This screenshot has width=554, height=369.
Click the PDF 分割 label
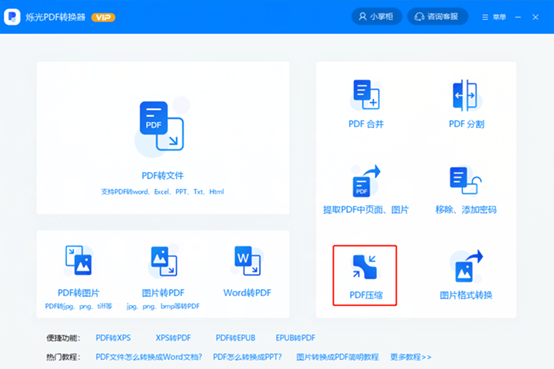pyautogui.click(x=466, y=124)
